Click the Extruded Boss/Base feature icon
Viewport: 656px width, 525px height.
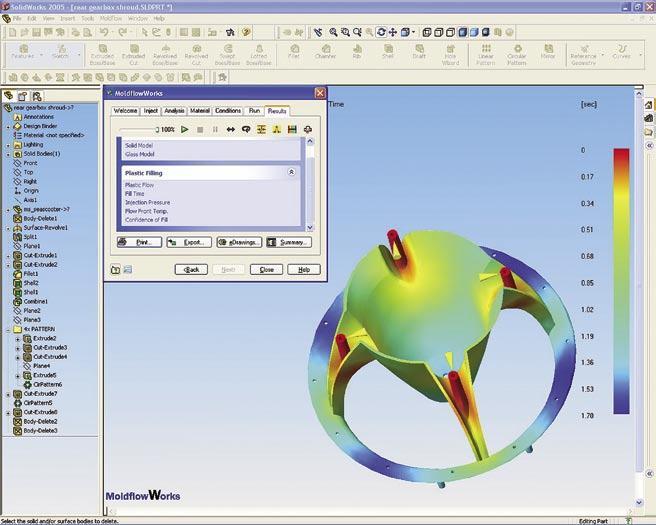[102, 55]
